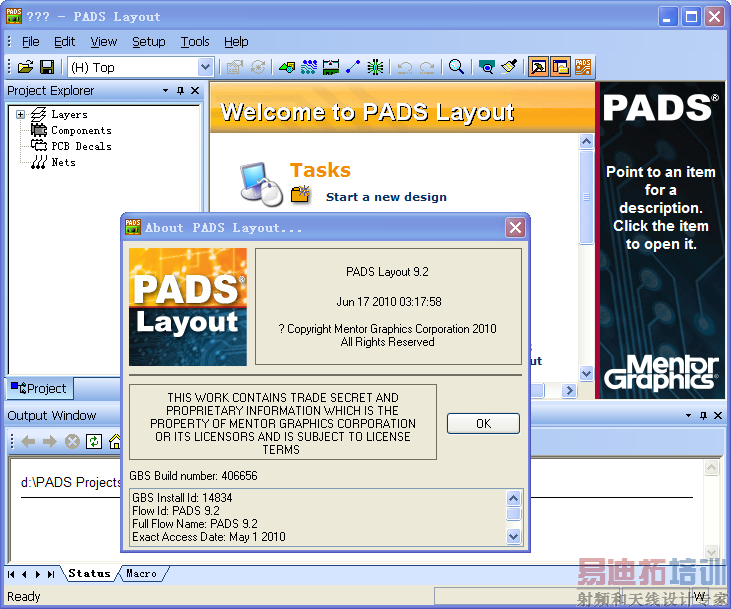Click the Open file folder icon

26,68
